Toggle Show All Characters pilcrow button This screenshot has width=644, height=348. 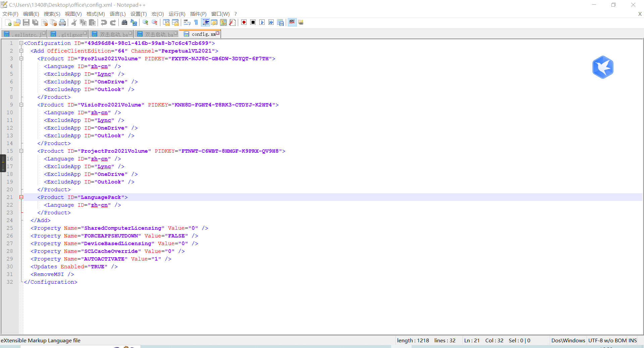(x=196, y=22)
